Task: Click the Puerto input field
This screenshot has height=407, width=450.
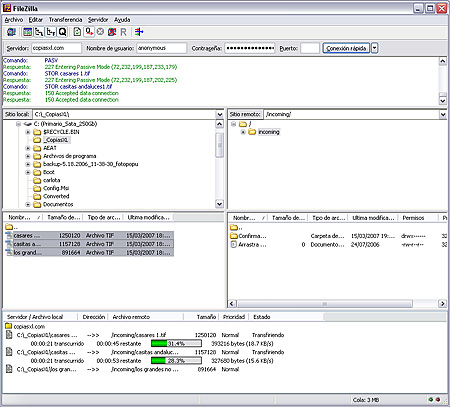Action: coord(310,48)
